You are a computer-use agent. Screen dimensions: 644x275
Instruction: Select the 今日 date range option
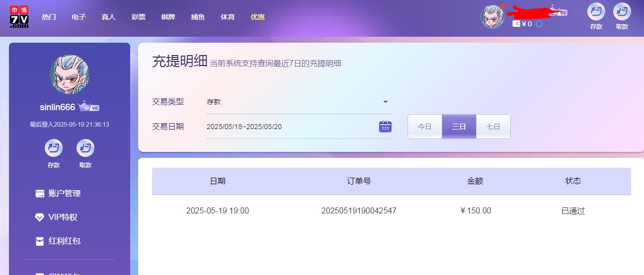pyautogui.click(x=425, y=127)
